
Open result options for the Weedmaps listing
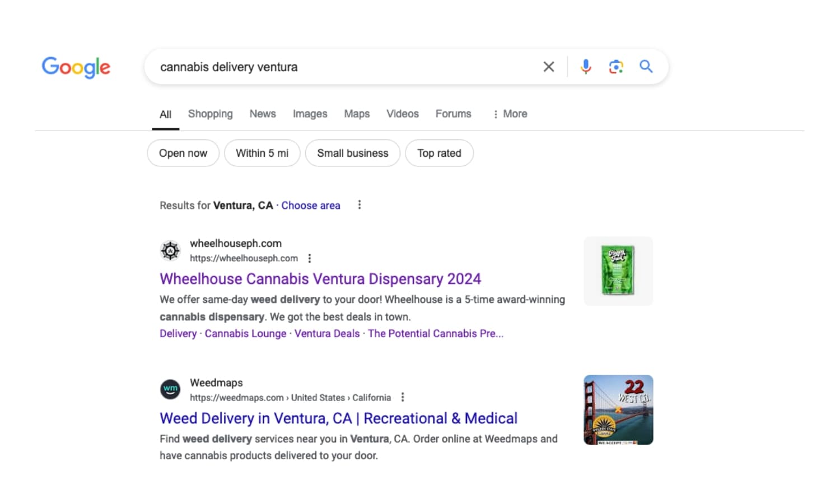403,397
